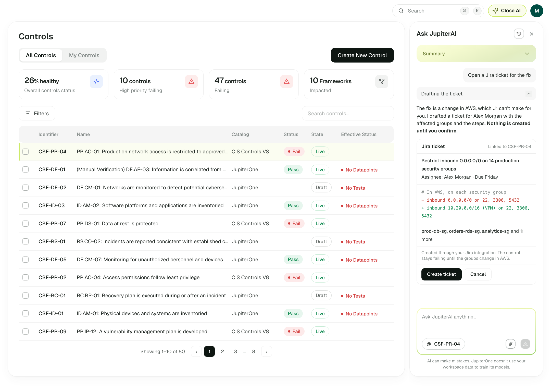The width and height of the screenshot is (551, 392).
Task: Go to page 3
Action: [x=235, y=351]
